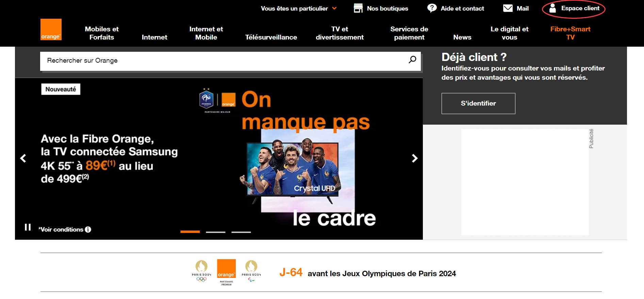Click the Paris 2024 Olympic logo

(201, 271)
